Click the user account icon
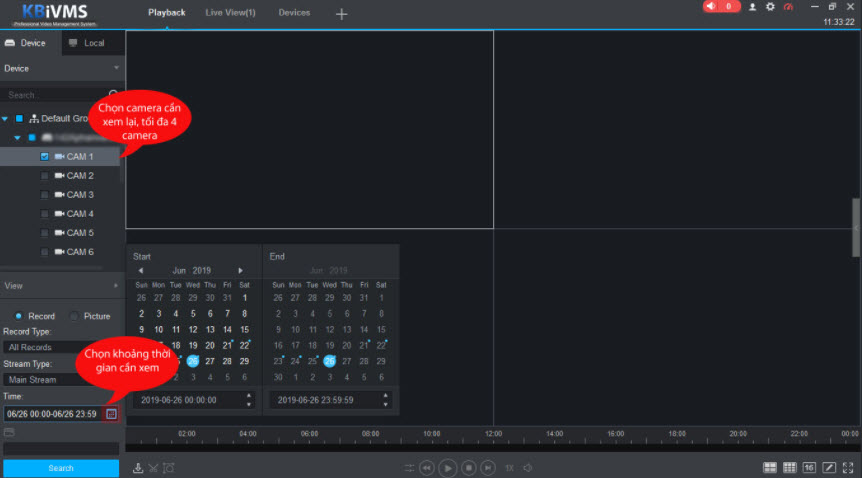Image resolution: width=862 pixels, height=478 pixels. click(753, 7)
